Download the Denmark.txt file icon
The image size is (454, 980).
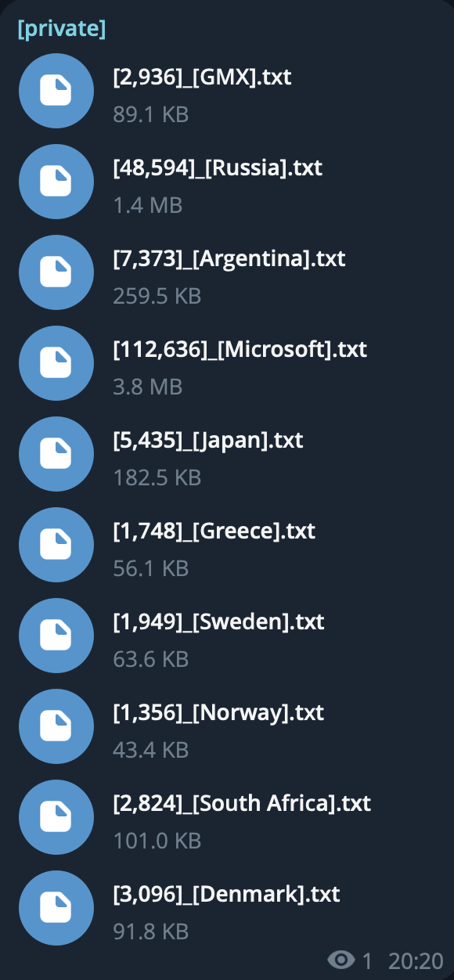click(56, 908)
